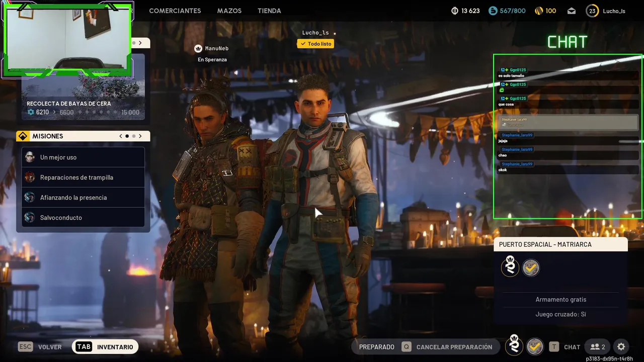This screenshot has width=644, height=362.
Task: Click the Ggc0125 username above es solo tamaño
Action: pyautogui.click(x=518, y=70)
